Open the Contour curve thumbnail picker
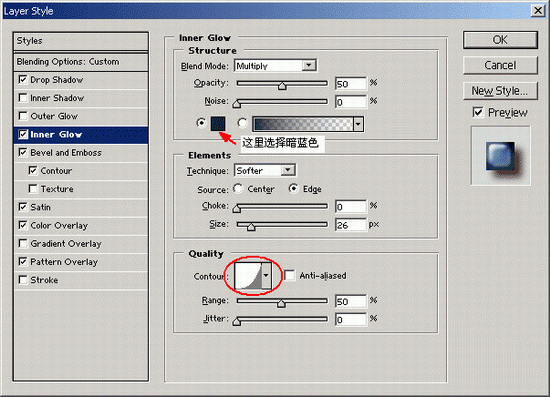Viewport: 550px width, 397px height. [x=248, y=276]
